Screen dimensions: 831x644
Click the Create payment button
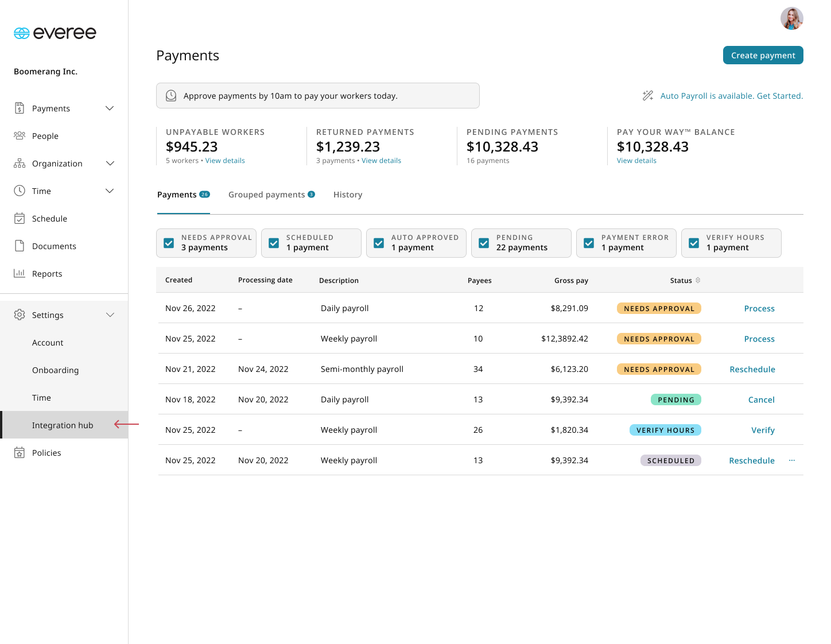[763, 56]
